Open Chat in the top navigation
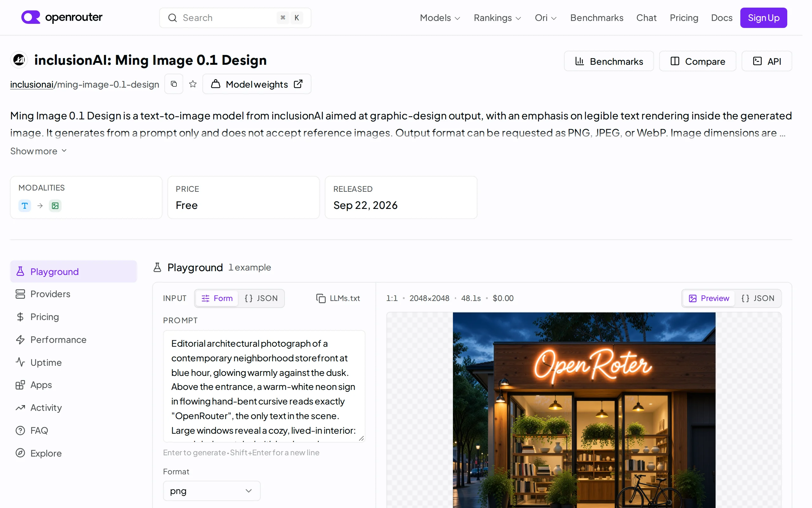 [646, 18]
